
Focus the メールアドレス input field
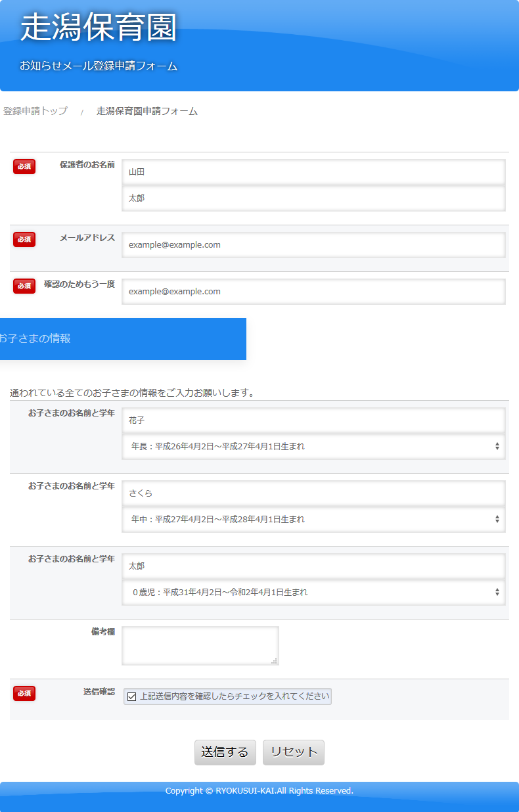(313, 245)
